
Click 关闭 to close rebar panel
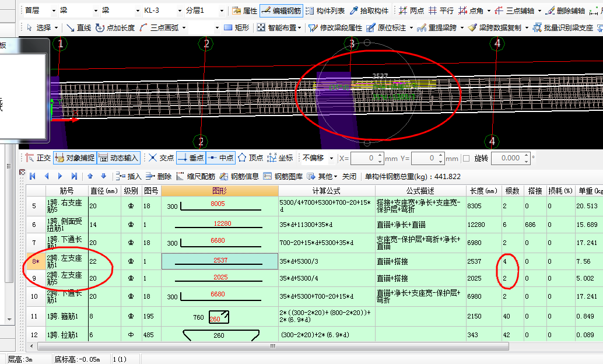349,177
